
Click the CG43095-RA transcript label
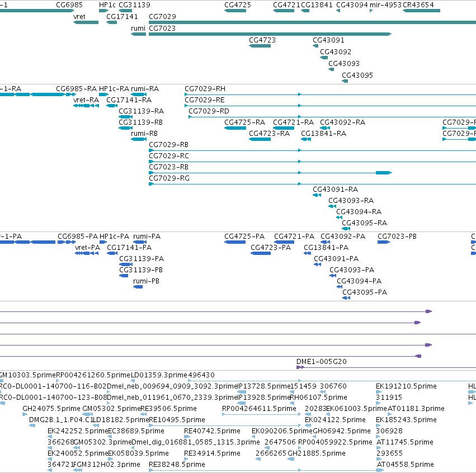[x=364, y=223]
